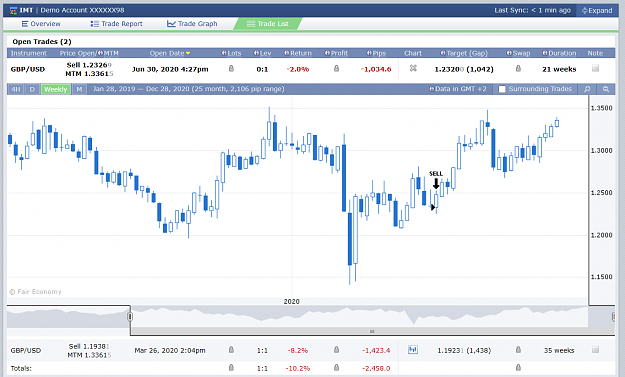Click the Note column header
Image resolution: width=625 pixels, height=377 pixels.
point(595,53)
